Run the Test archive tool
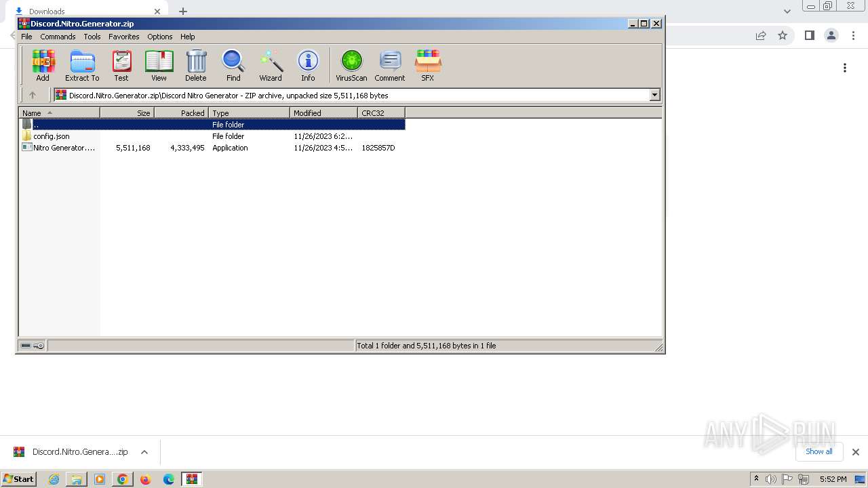This screenshot has width=868, height=488. pyautogui.click(x=121, y=66)
